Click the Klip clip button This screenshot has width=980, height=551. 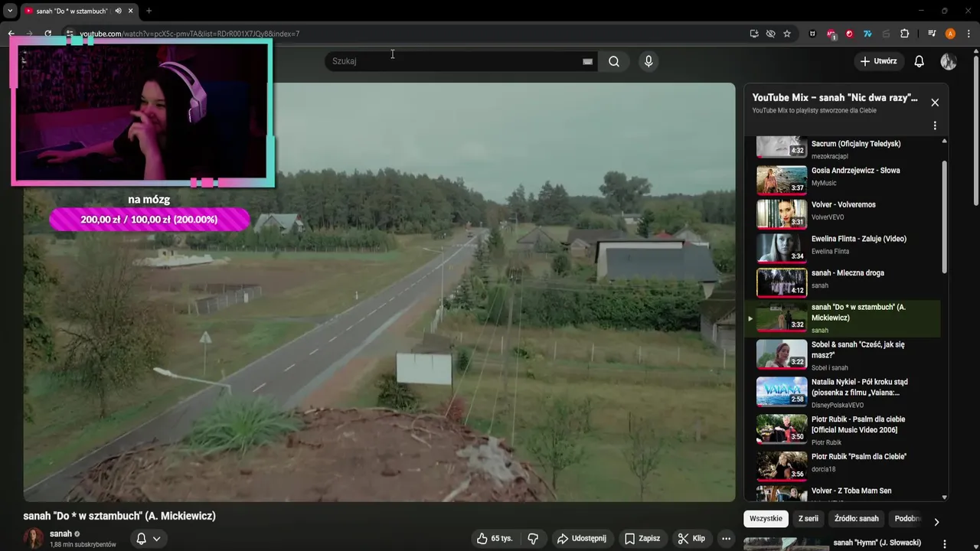point(691,539)
